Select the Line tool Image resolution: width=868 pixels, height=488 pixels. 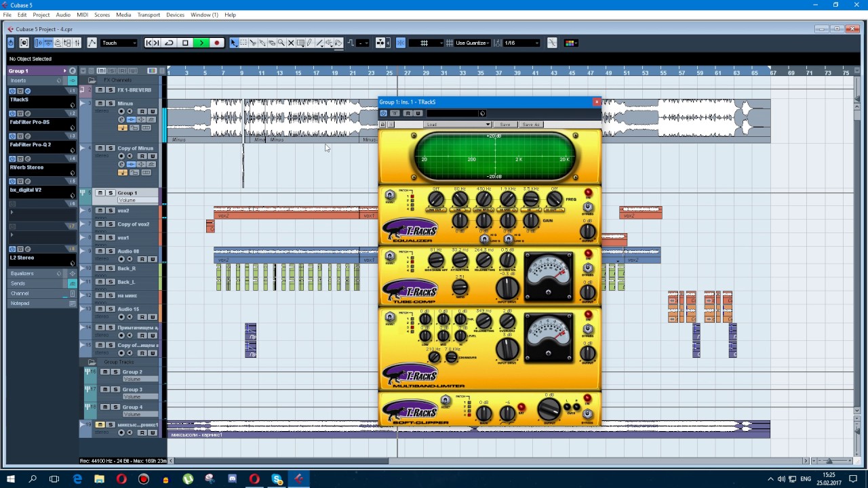click(319, 43)
